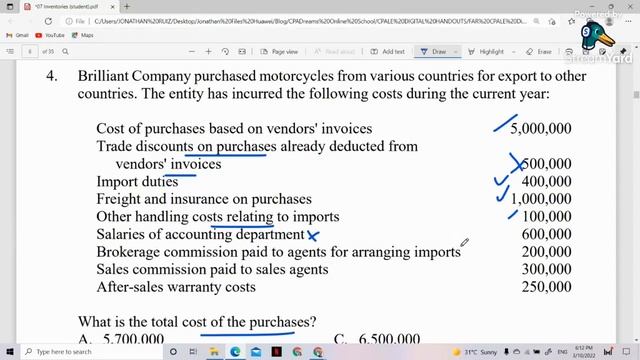The width and height of the screenshot is (640, 360).
Task: Open the notification center icon
Action: (x=627, y=351)
